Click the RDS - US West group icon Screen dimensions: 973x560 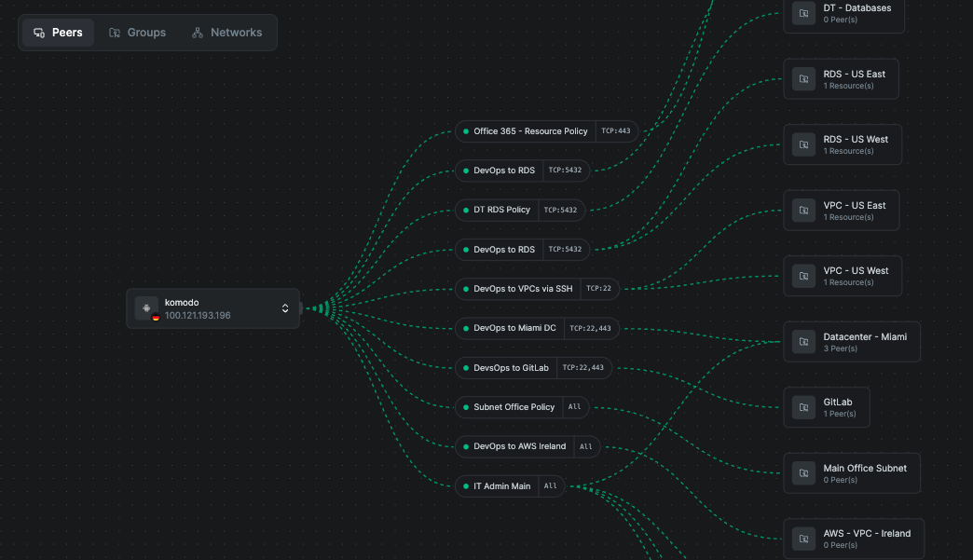point(803,144)
